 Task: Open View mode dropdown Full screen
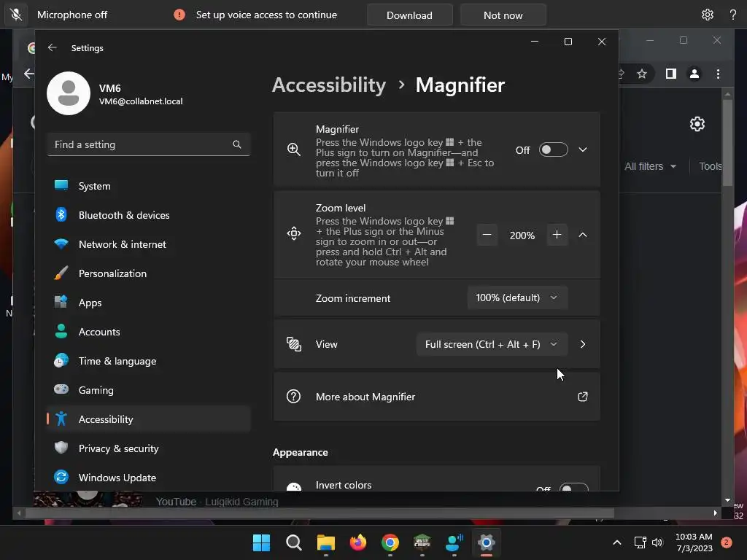492,344
